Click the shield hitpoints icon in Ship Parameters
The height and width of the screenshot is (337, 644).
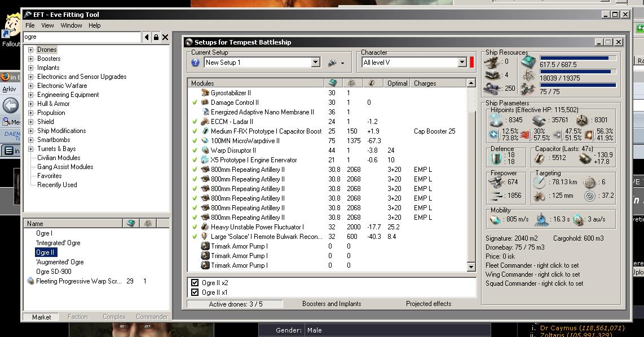pos(496,119)
